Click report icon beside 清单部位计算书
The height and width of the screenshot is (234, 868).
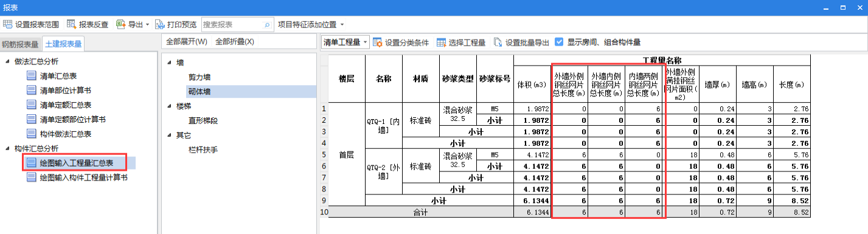click(32, 90)
